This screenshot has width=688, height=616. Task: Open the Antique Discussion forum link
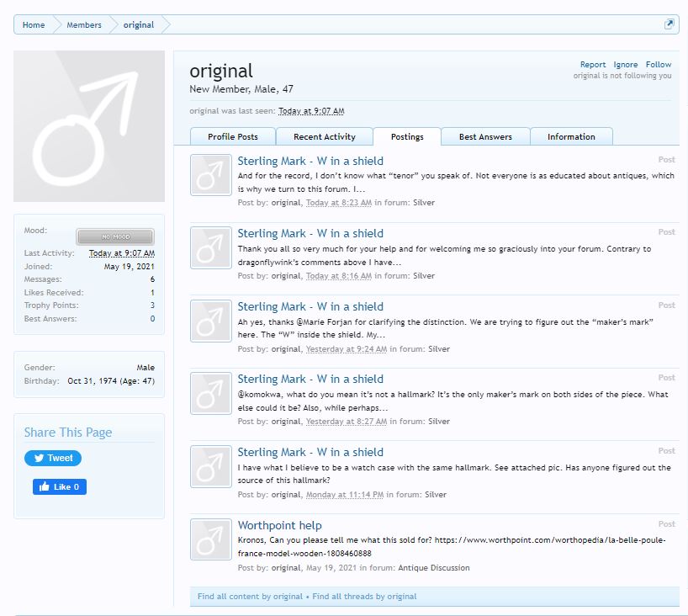(433, 568)
